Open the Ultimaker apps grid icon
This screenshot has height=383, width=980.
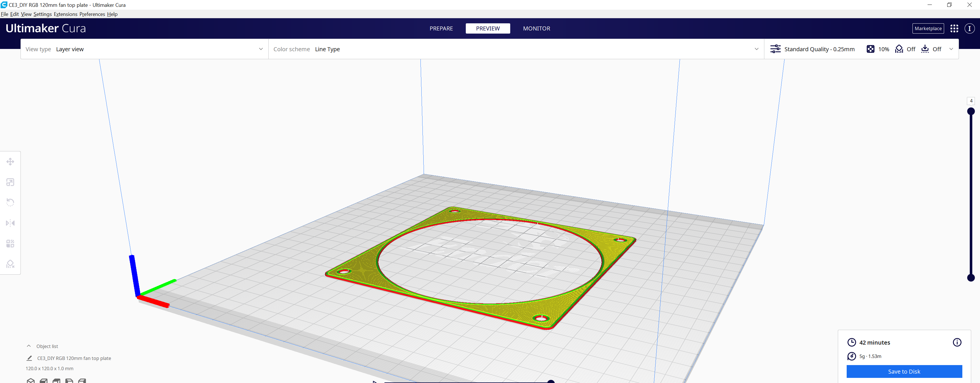(x=954, y=28)
